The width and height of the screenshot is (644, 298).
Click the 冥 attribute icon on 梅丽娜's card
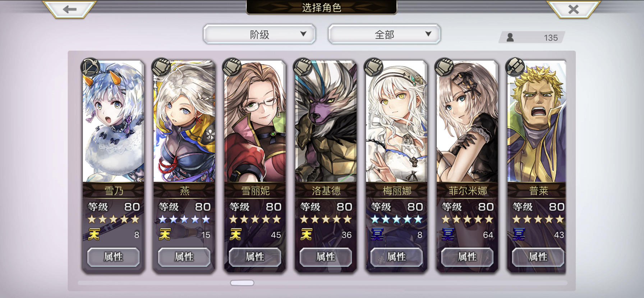377,235
